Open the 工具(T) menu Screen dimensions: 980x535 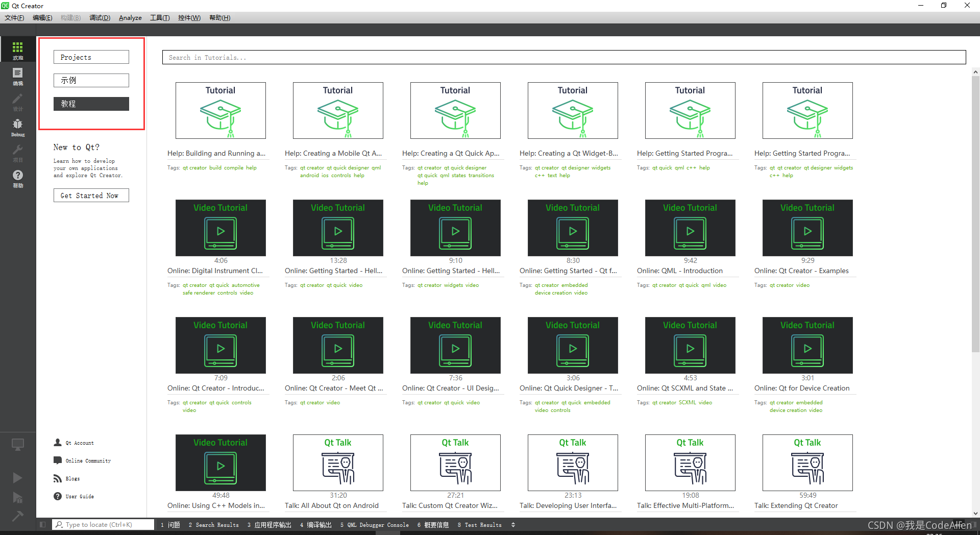pos(160,18)
